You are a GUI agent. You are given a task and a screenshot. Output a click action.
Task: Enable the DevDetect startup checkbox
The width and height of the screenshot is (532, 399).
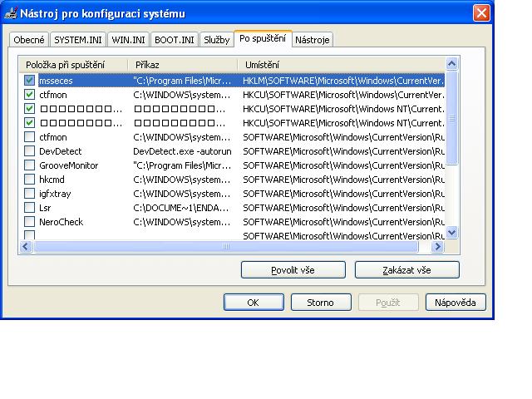[30, 151]
